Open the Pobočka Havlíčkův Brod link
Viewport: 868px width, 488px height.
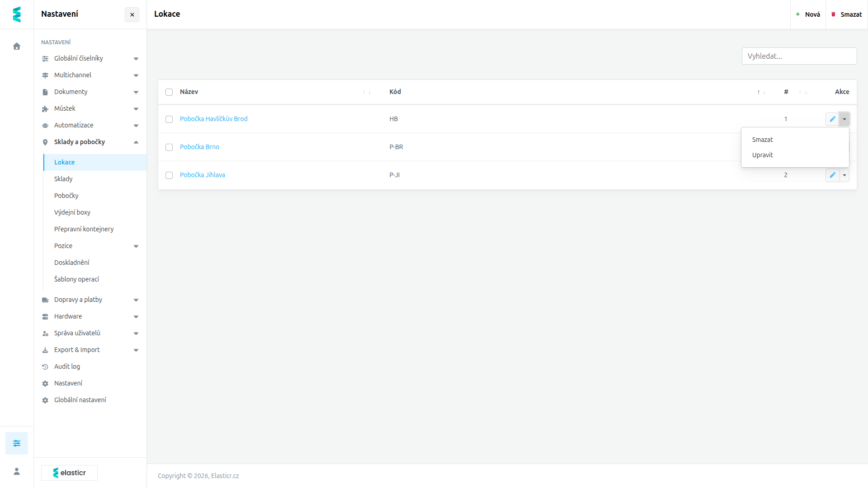[x=214, y=119]
